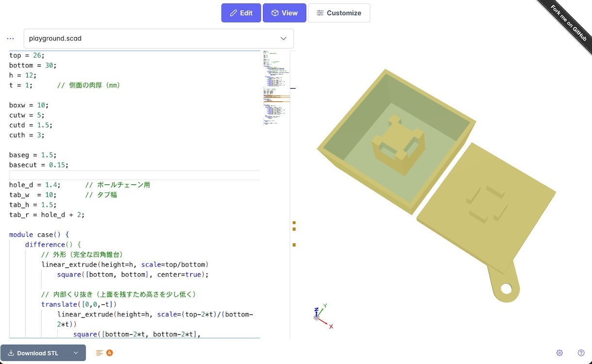Toggle the Customize panel button

click(339, 13)
